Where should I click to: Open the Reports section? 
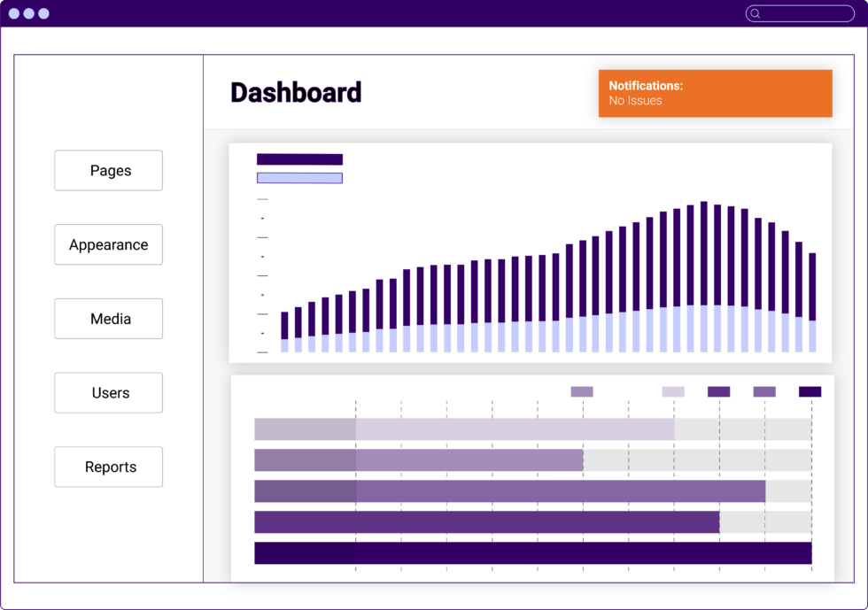(109, 467)
